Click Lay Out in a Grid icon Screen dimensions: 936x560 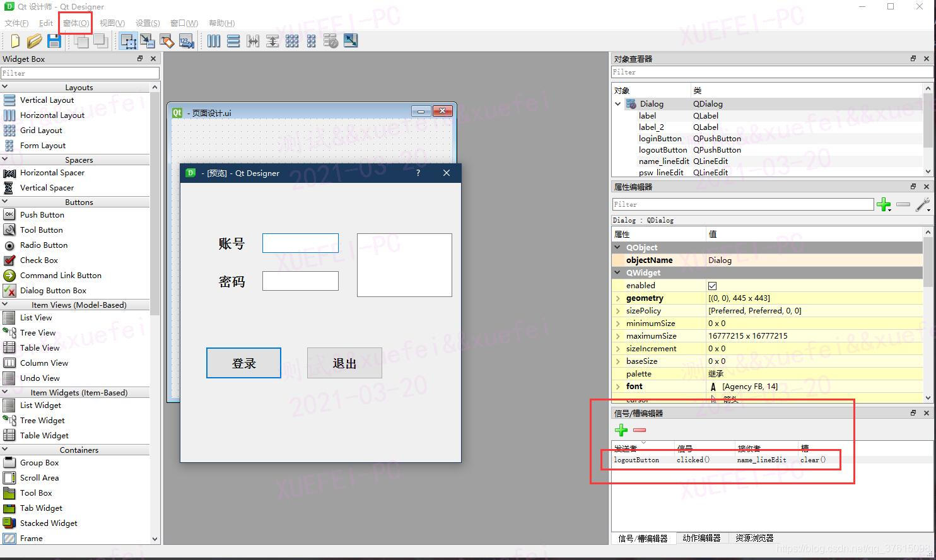292,41
